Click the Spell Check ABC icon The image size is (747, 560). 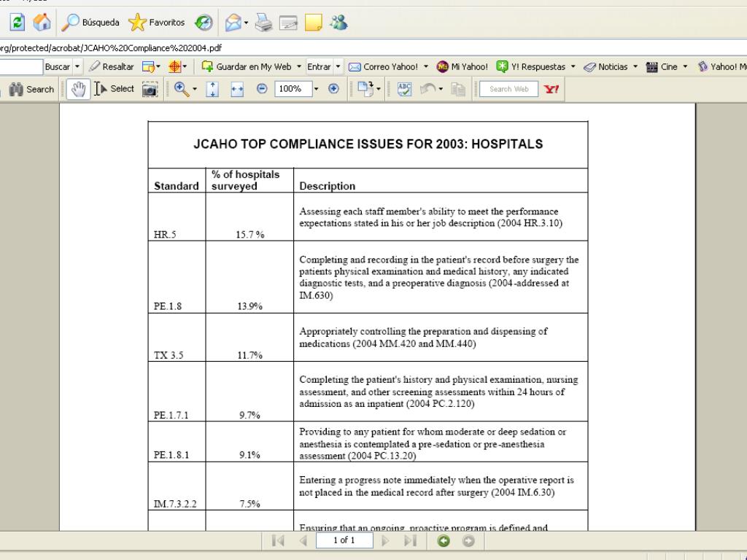404,89
